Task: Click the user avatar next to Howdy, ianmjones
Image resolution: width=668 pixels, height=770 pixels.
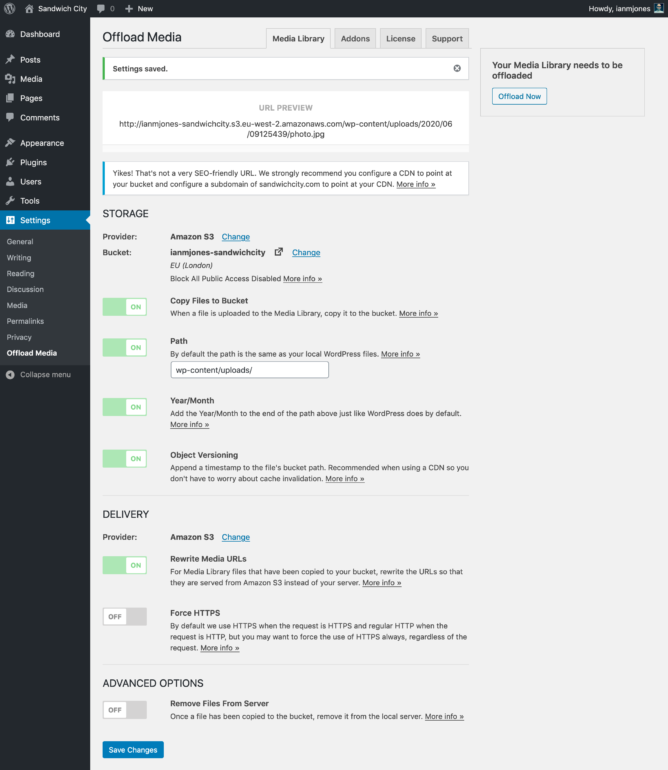Action: point(659,8)
